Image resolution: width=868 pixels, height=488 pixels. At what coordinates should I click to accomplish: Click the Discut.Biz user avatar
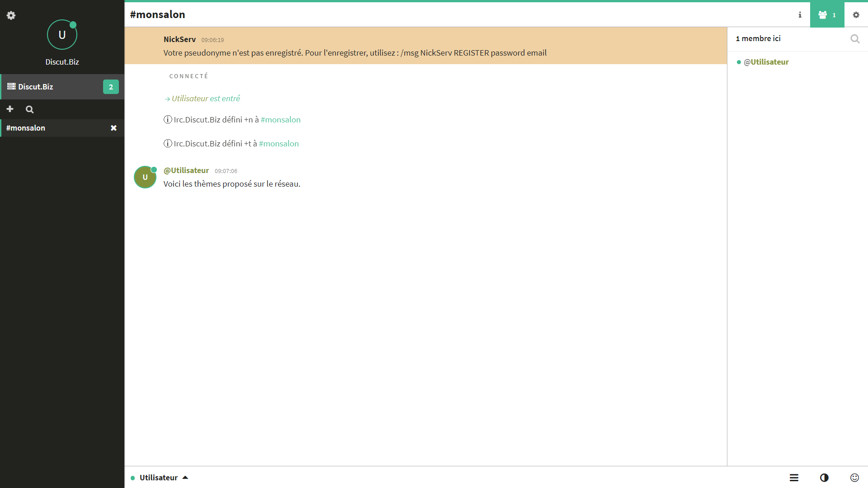click(62, 35)
